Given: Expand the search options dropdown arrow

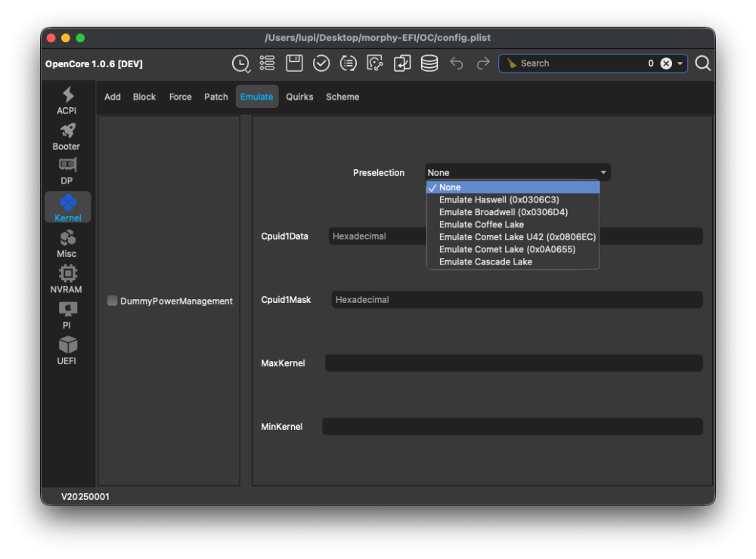Looking at the screenshot, I should click(680, 63).
